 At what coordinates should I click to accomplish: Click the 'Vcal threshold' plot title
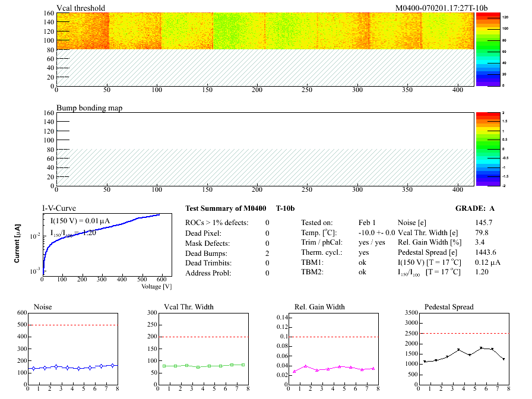[x=81, y=8]
